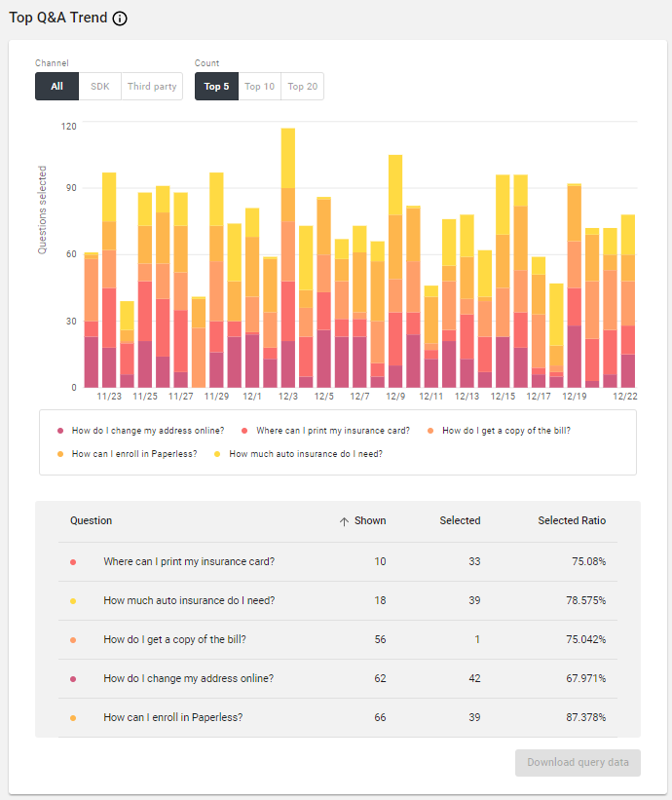
Task: Click the Shown value 10
Action: [x=380, y=561]
